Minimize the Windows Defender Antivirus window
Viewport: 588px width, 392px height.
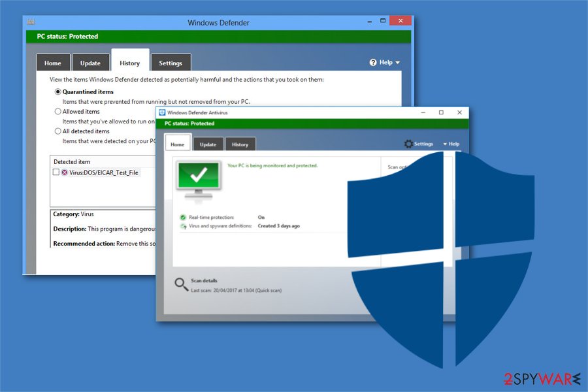(x=423, y=112)
